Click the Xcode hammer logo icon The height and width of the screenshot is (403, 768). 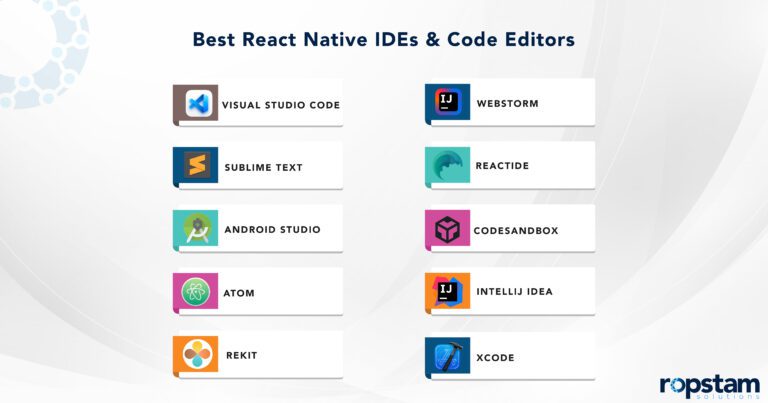(x=448, y=356)
